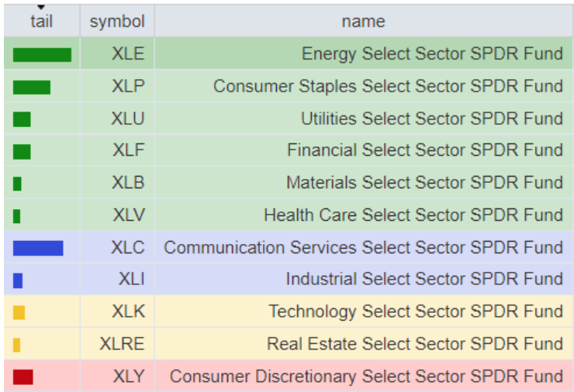Click the symbol column header
The width and height of the screenshot is (574, 392).
117,21
